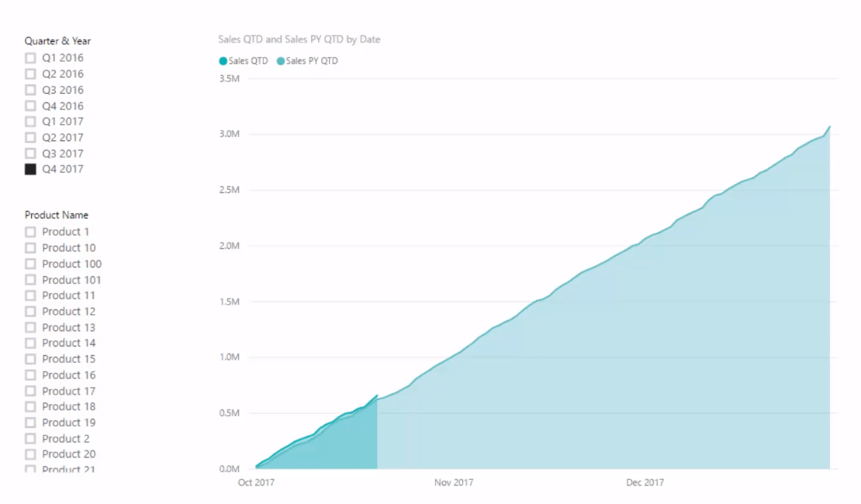Select the Product 100 checkbox
The height and width of the screenshot is (504, 861).
click(x=30, y=264)
